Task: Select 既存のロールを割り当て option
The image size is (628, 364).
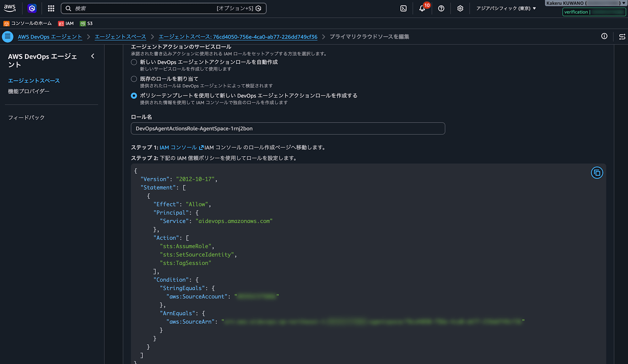Action: point(134,79)
